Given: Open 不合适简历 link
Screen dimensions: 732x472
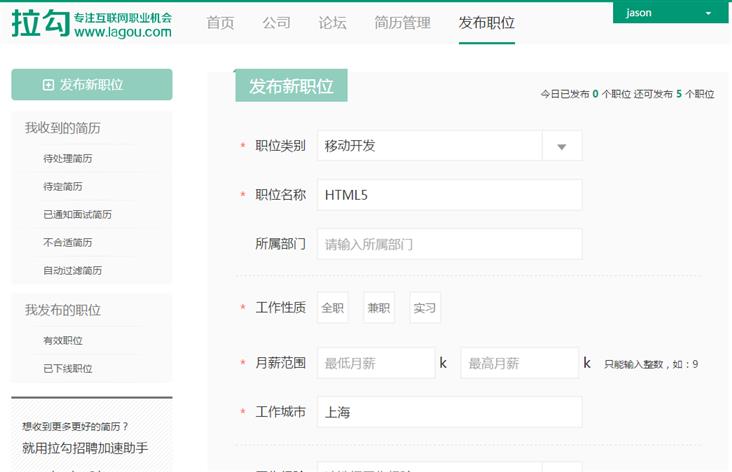Looking at the screenshot, I should click(x=68, y=242).
